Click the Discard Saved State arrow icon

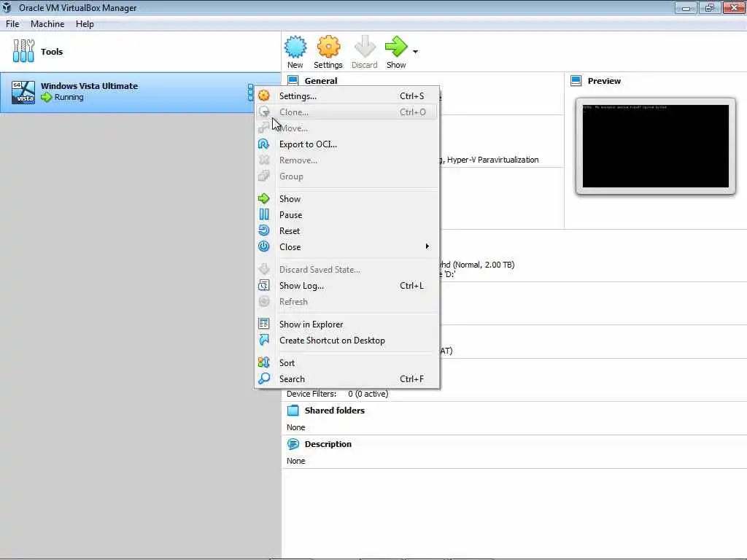coord(264,269)
